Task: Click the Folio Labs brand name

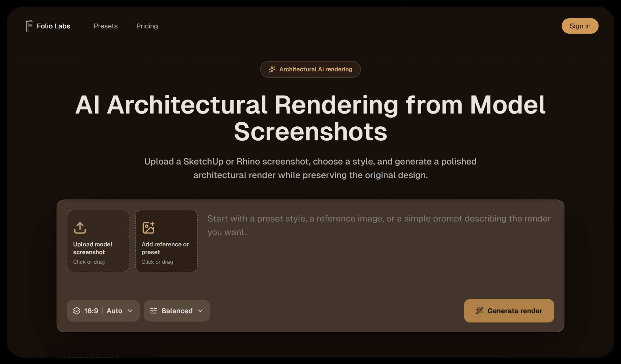Action: click(53, 26)
